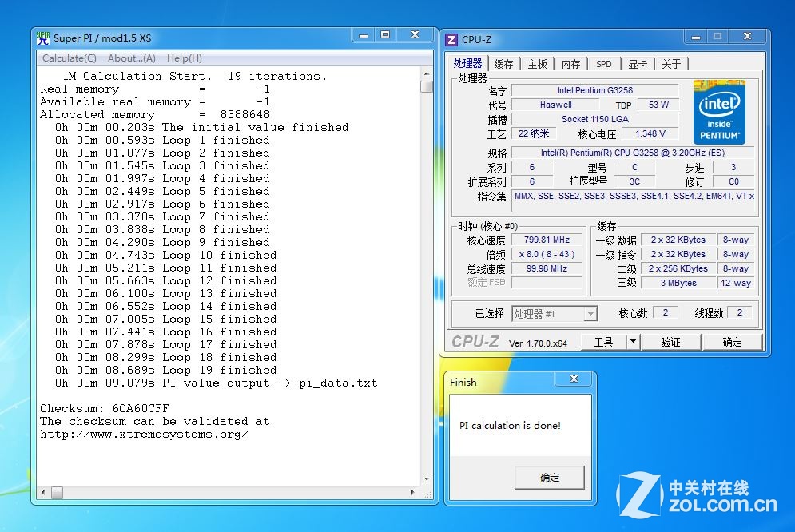Click the 验证 button in CPU-Z

671,342
